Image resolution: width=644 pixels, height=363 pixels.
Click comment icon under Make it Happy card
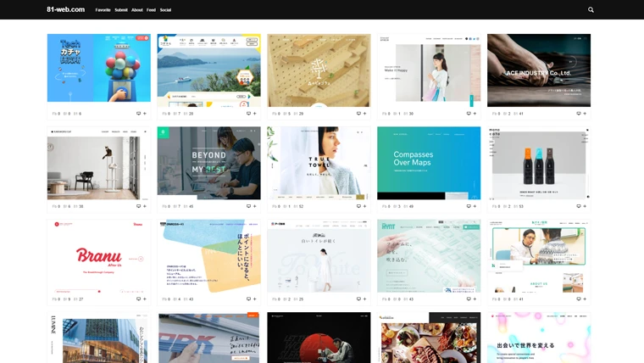coord(469,114)
